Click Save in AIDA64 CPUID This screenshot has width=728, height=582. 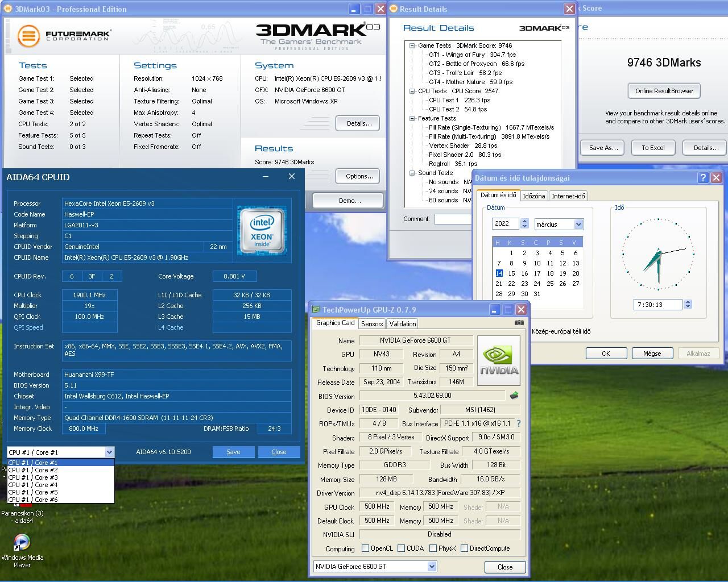233,452
